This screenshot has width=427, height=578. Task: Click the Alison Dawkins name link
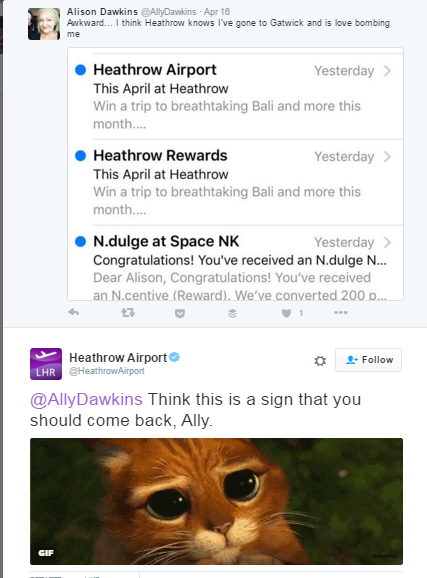(102, 12)
